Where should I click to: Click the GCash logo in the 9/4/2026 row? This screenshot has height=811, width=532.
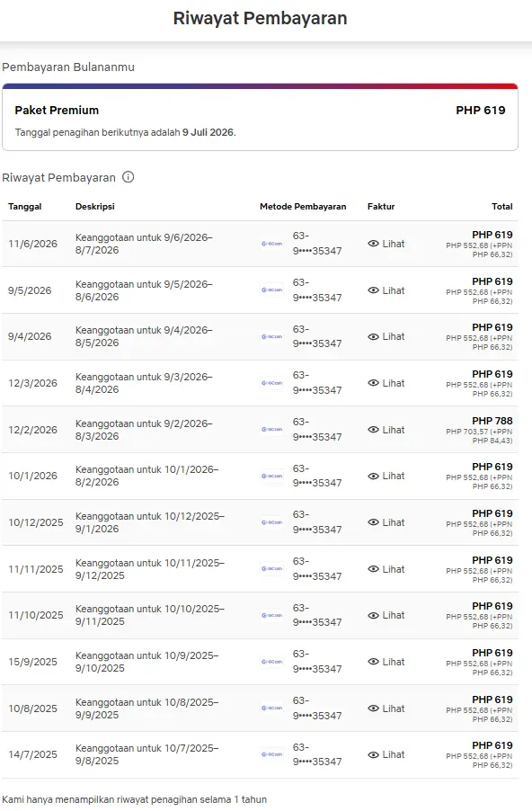tap(272, 336)
